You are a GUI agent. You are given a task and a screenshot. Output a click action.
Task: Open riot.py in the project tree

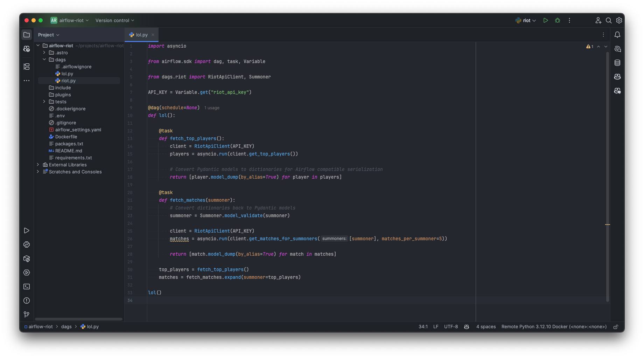[x=68, y=81]
